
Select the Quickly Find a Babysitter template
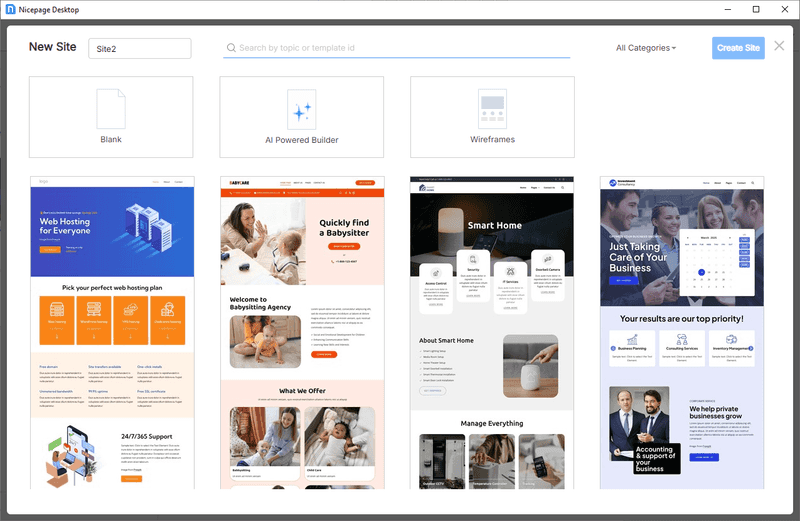point(303,333)
